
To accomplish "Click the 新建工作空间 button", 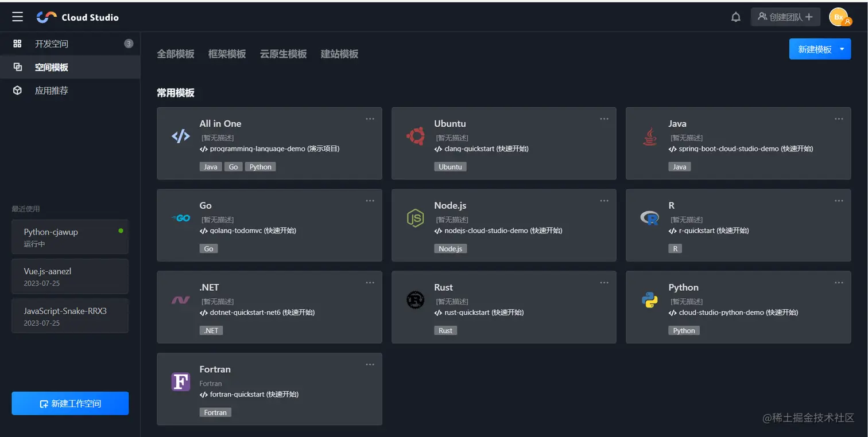I will tap(70, 403).
